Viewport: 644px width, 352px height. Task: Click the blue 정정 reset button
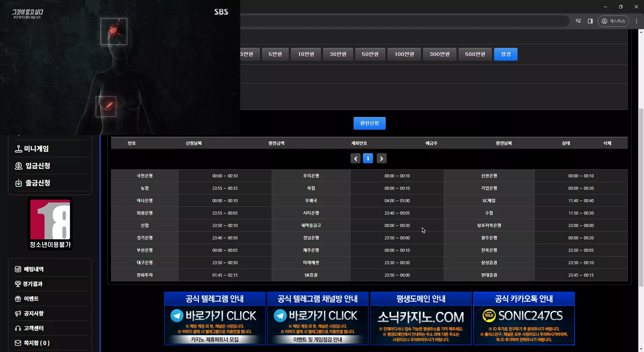pyautogui.click(x=505, y=54)
